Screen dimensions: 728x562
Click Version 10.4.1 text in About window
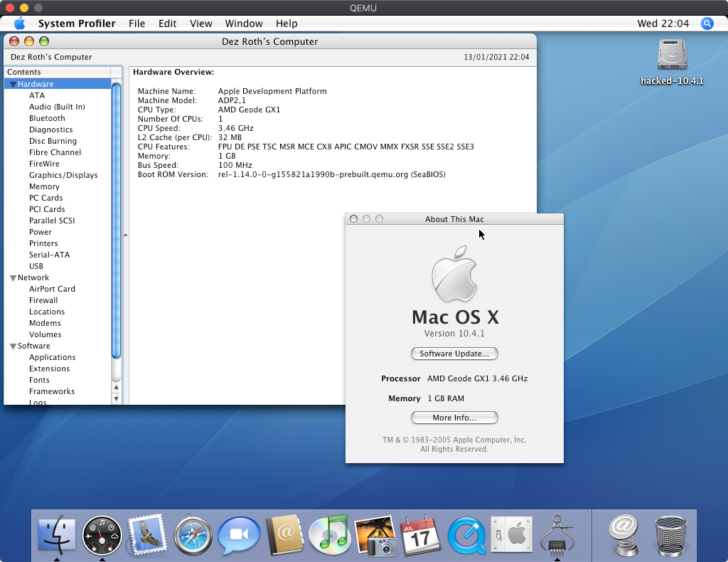pos(454,334)
